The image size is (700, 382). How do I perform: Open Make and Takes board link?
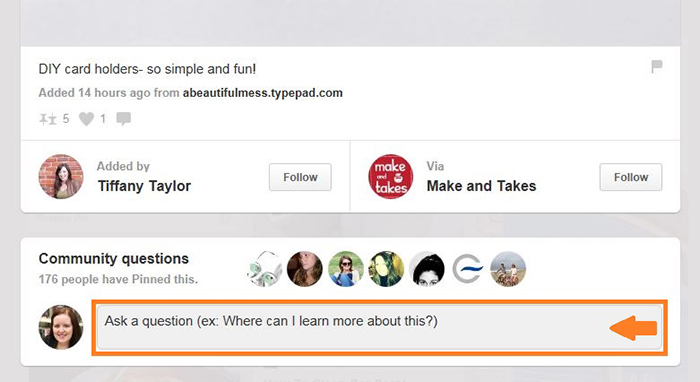[x=481, y=186]
